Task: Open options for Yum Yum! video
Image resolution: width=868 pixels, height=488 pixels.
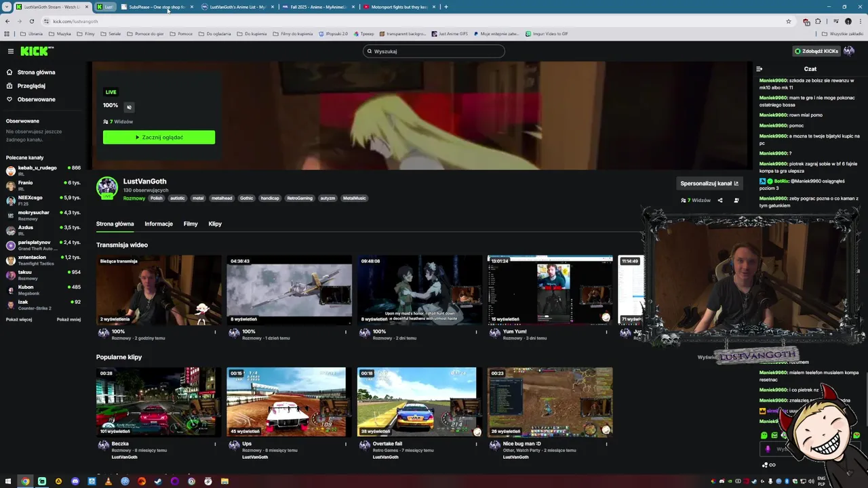Action: click(606, 332)
